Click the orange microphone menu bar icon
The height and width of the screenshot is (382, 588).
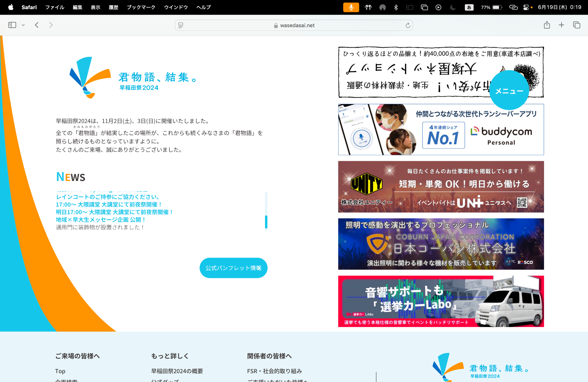[x=351, y=7]
